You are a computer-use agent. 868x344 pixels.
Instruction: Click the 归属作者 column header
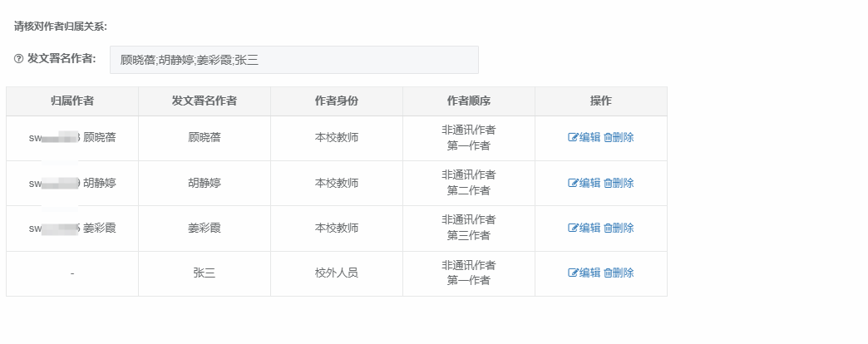point(72,101)
